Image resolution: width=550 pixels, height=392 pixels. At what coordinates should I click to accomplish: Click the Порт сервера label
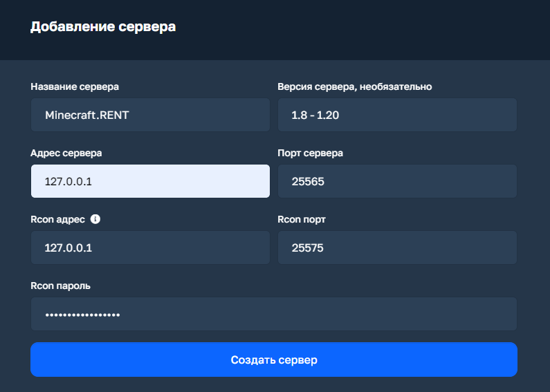pos(310,153)
